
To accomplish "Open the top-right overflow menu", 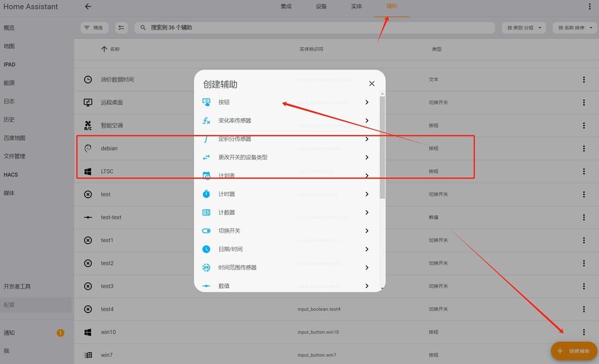I will (x=590, y=7).
